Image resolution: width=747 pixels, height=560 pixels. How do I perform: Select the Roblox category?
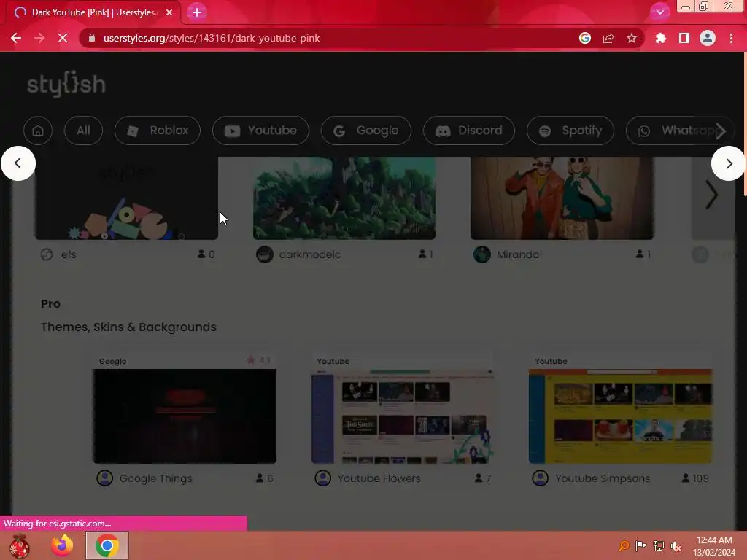click(x=158, y=131)
